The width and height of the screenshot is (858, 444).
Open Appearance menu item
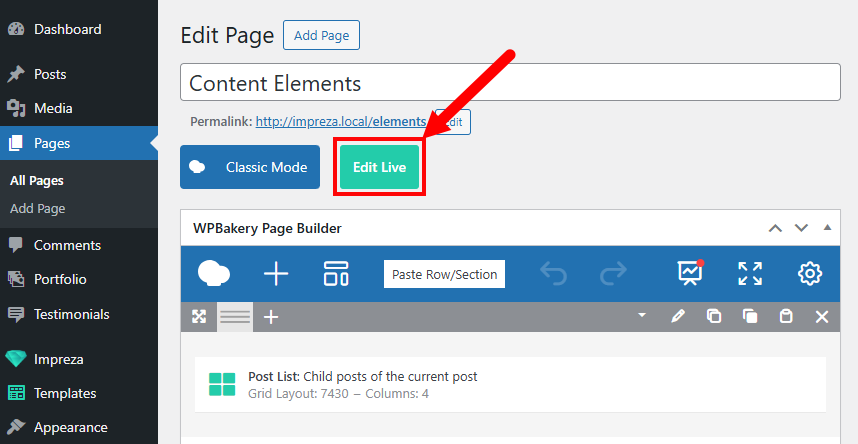tap(79, 427)
